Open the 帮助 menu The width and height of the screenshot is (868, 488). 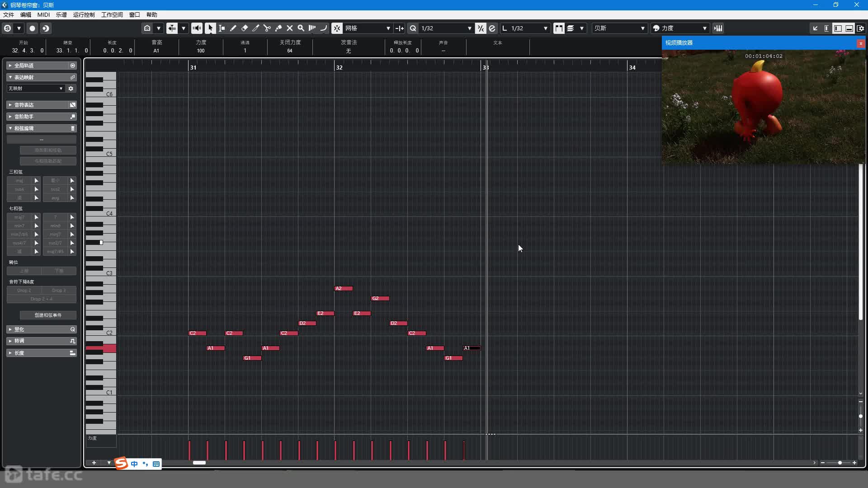click(152, 14)
